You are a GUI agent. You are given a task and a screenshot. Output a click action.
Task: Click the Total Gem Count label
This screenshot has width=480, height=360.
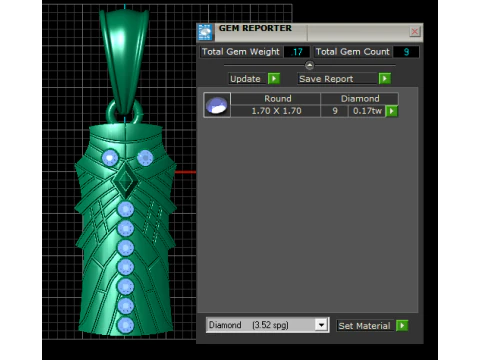352,52
